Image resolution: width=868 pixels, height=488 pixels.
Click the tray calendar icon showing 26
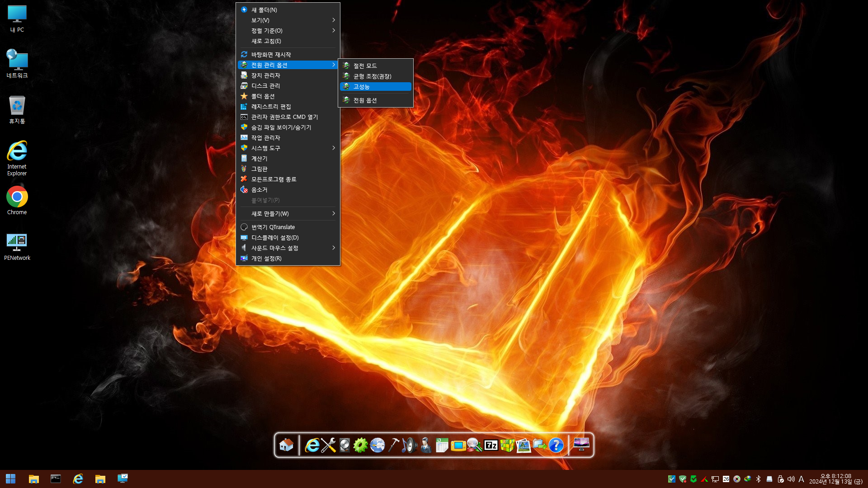pos(726,479)
